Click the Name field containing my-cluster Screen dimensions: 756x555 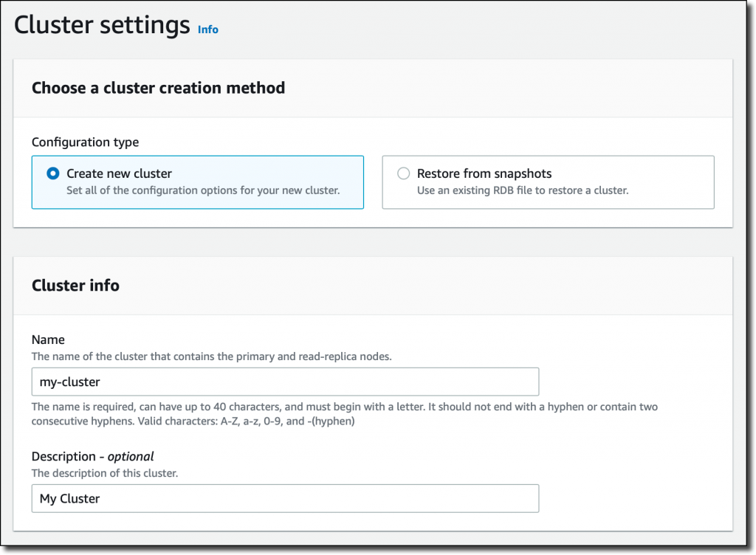click(285, 382)
